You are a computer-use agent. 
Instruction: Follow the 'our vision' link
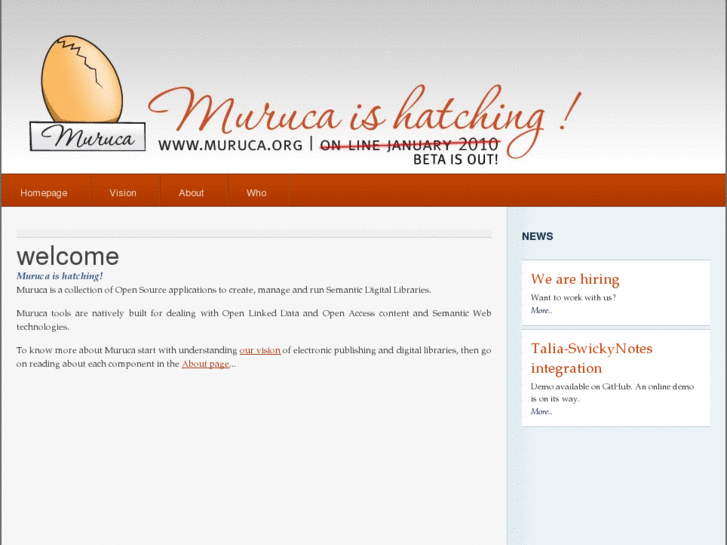pyautogui.click(x=260, y=350)
